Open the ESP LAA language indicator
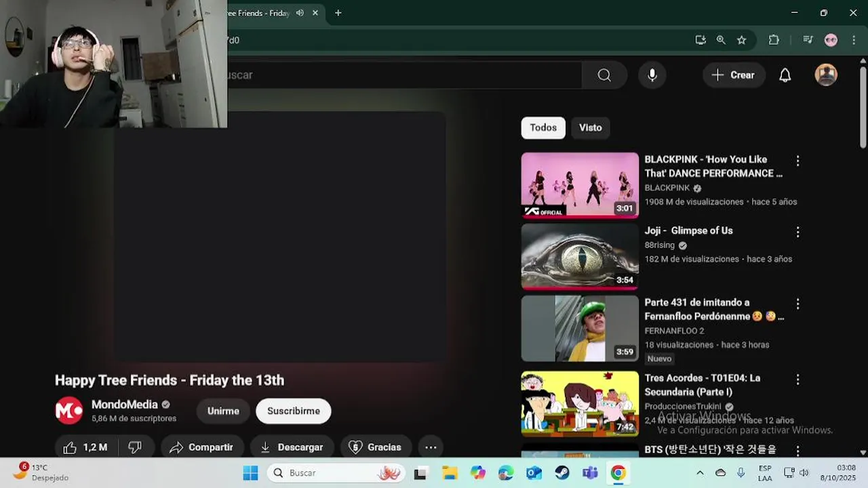This screenshot has height=488, width=868. tap(765, 473)
